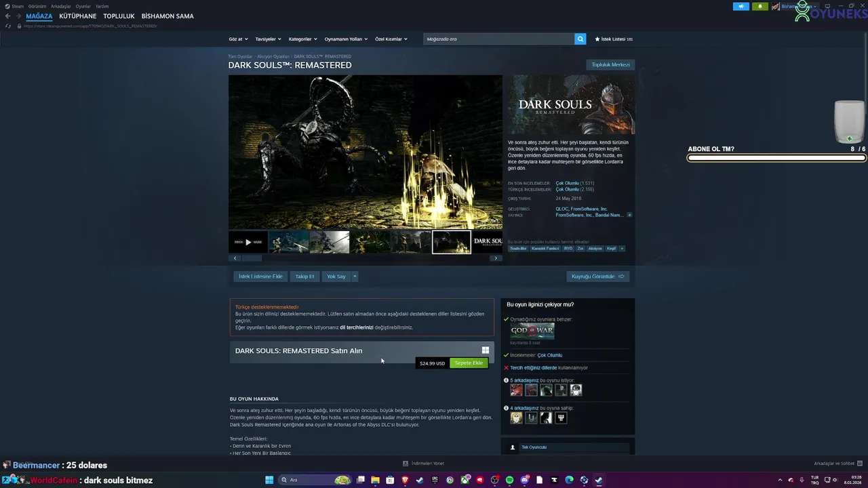Click first friend avatar who wants this game

point(517,390)
